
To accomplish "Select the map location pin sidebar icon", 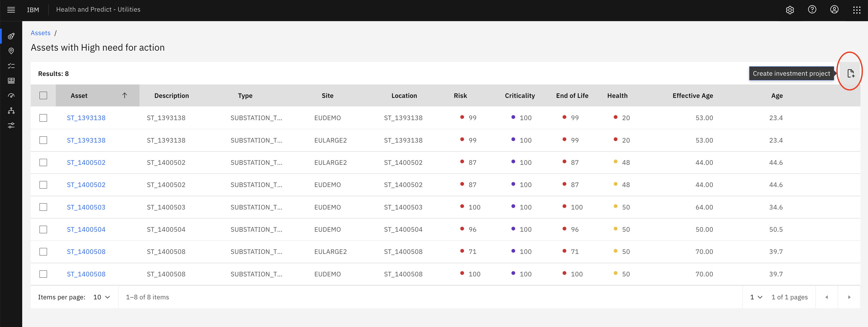I will coord(11,51).
